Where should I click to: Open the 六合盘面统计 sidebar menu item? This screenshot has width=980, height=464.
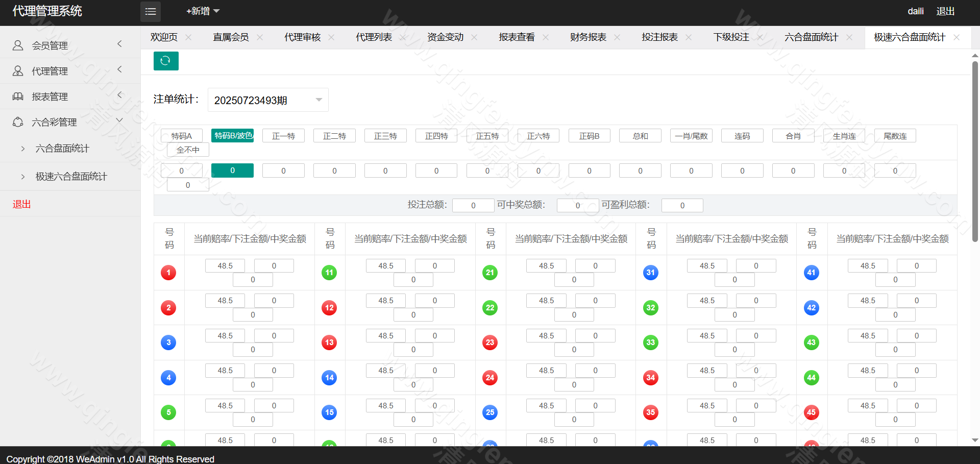(62, 149)
